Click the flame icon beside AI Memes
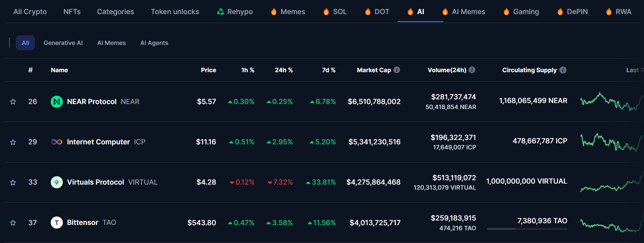Image resolution: width=644 pixels, height=243 pixels. coord(445,12)
